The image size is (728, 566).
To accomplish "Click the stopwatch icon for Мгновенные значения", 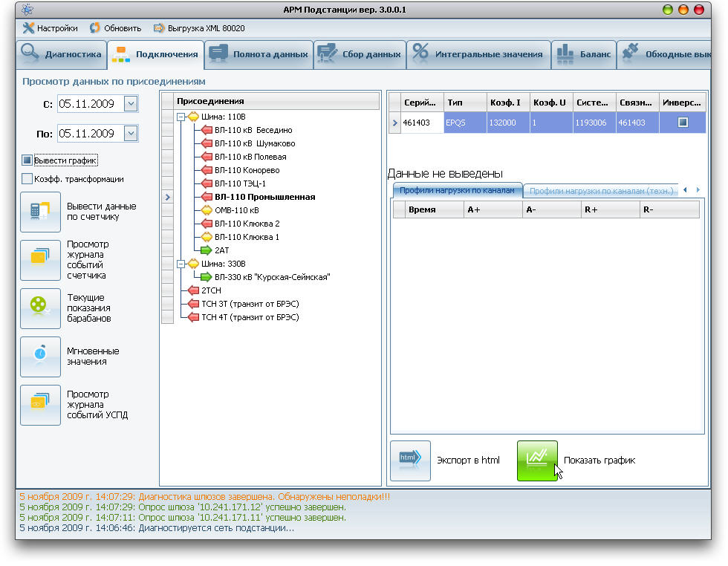I will pos(40,357).
